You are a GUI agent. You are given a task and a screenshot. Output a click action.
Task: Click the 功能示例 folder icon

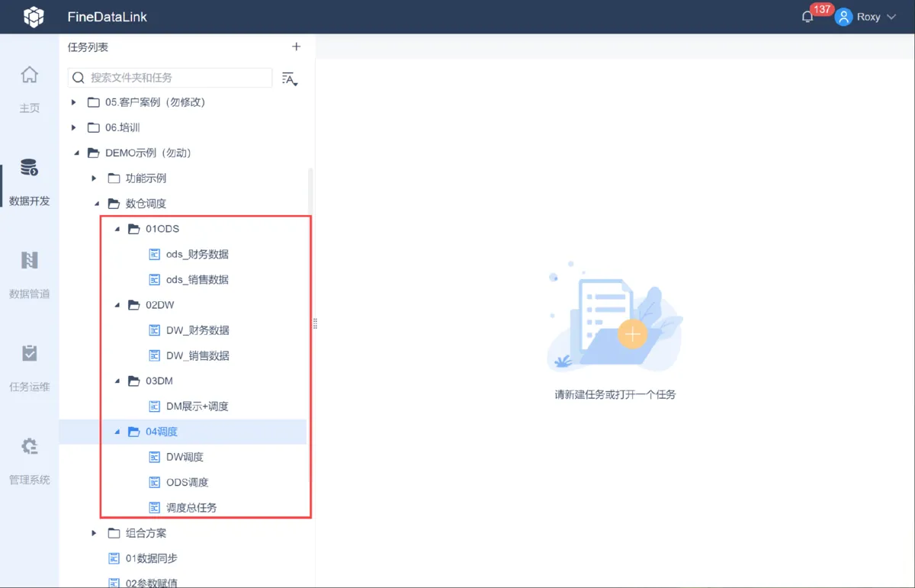click(x=114, y=178)
